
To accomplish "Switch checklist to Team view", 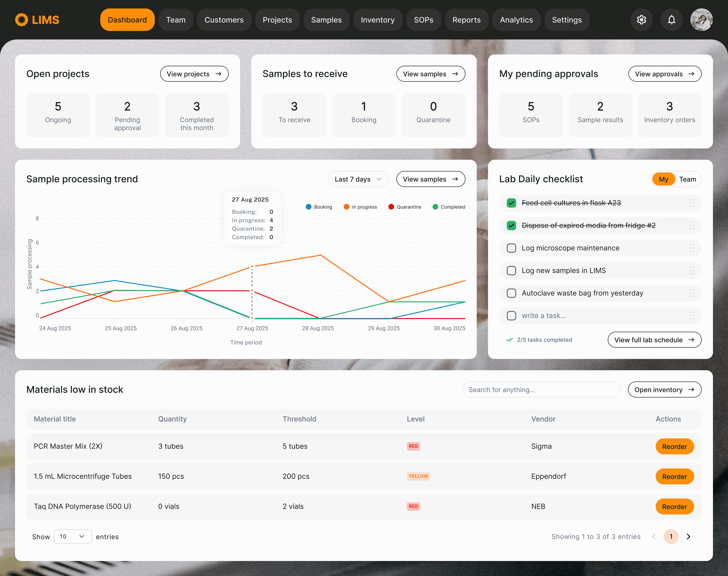I will click(x=687, y=179).
